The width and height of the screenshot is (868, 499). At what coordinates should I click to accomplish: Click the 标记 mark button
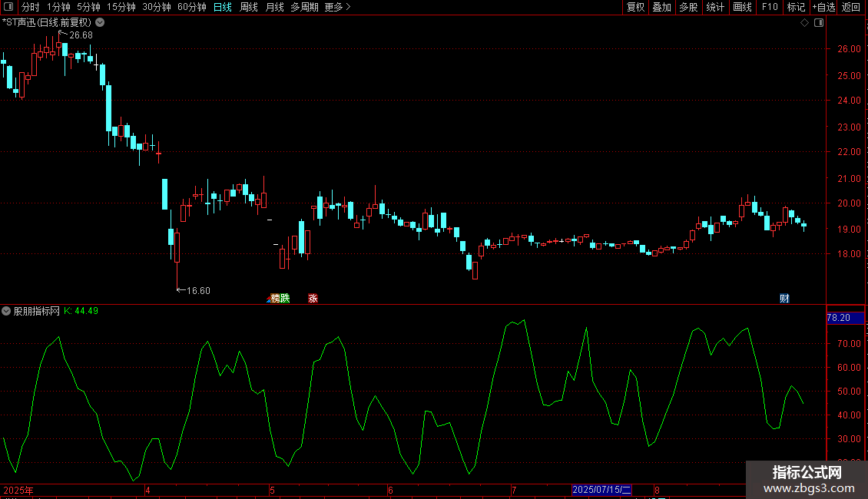[796, 7]
